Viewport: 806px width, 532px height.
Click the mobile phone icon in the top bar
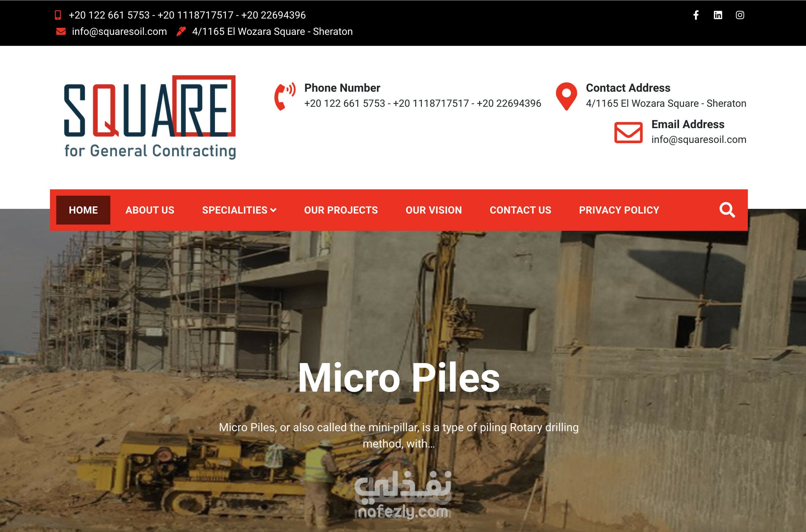[x=58, y=15]
